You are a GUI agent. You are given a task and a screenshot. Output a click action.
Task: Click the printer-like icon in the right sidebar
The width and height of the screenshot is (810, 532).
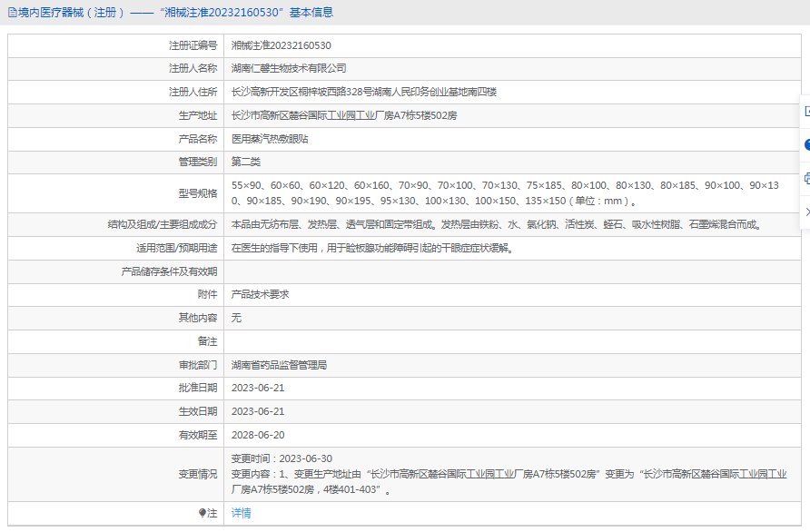[x=806, y=179]
